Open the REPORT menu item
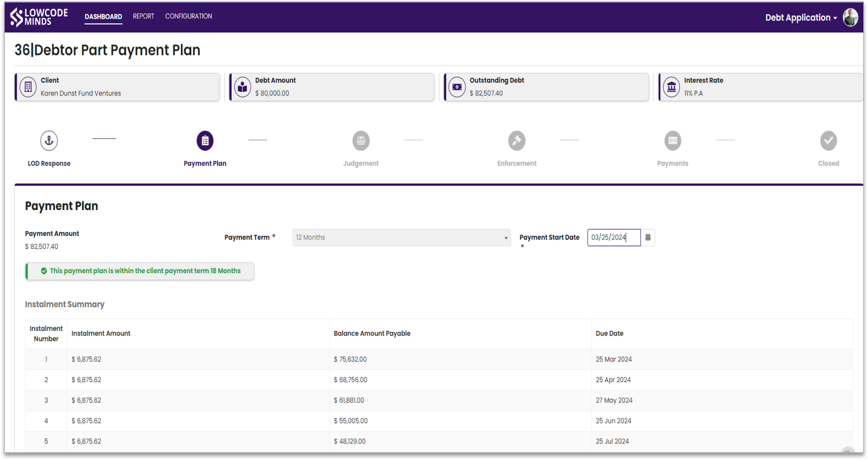 coord(143,17)
